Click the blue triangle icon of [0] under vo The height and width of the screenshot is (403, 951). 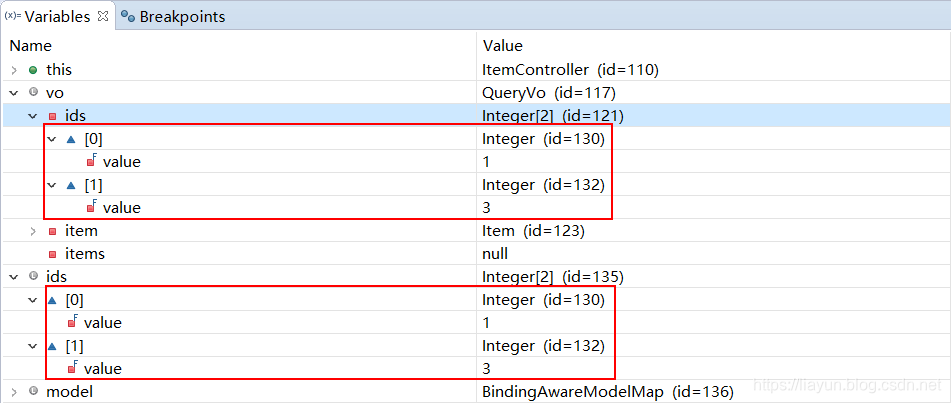tap(70, 139)
